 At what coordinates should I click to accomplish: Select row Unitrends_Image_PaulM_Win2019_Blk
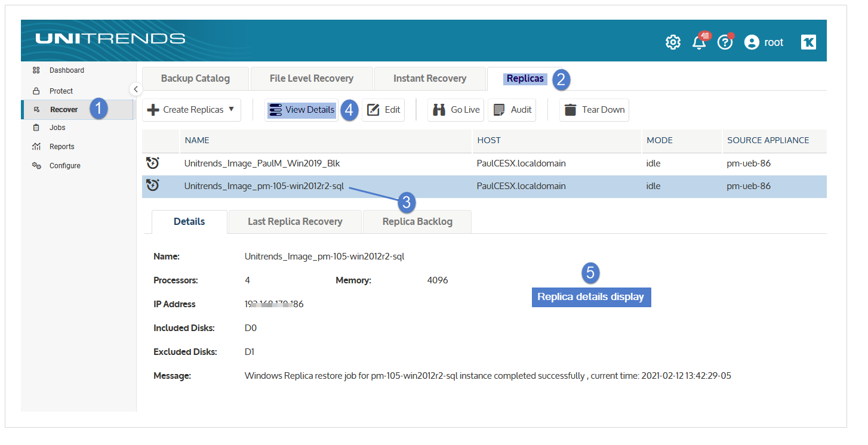[484, 163]
